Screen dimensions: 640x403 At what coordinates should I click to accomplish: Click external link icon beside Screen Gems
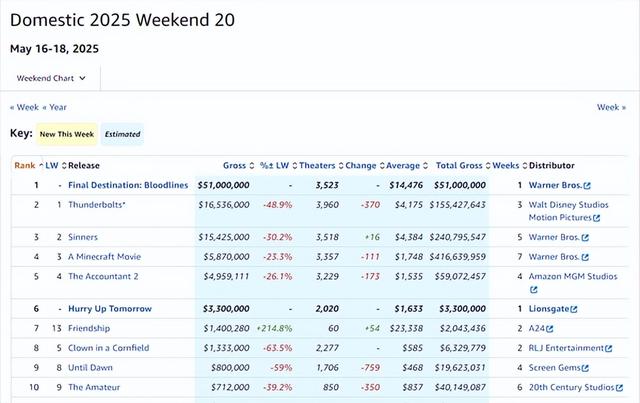tap(584, 367)
